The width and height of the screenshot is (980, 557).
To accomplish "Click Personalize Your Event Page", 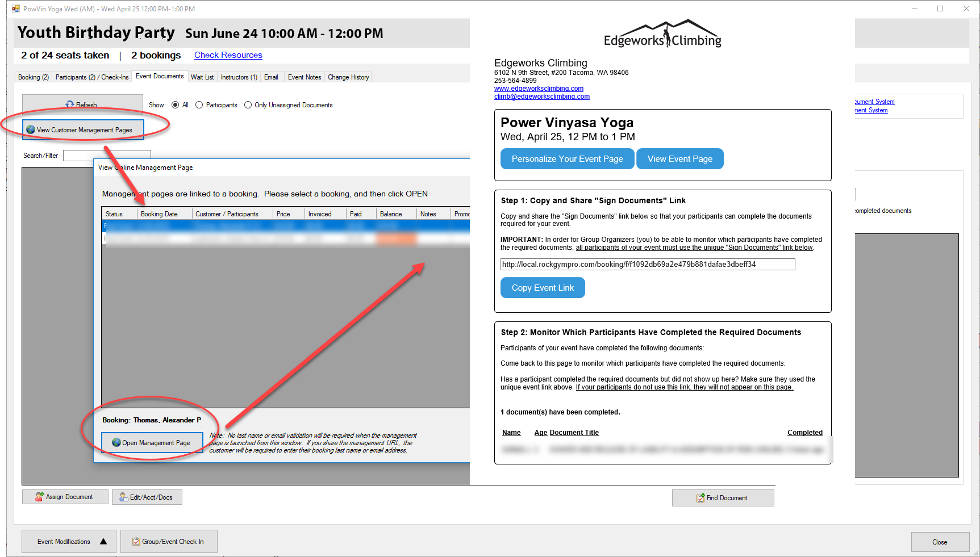I will coord(567,159).
